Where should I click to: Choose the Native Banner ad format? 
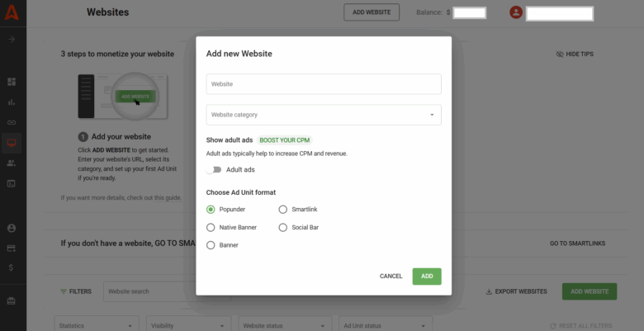click(x=211, y=228)
